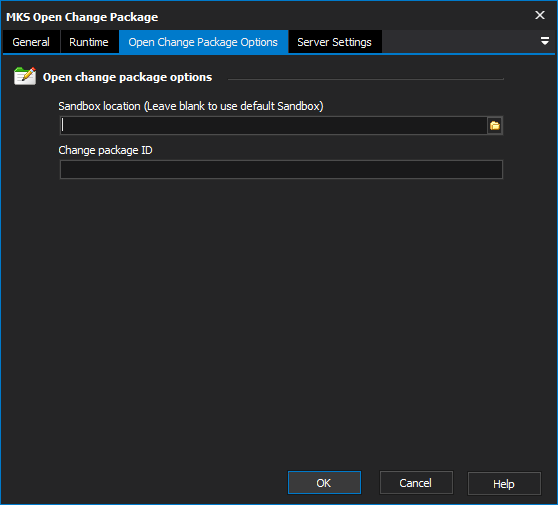The image size is (558, 505).
Task: Browse for sandbox location folder
Action: (495, 126)
